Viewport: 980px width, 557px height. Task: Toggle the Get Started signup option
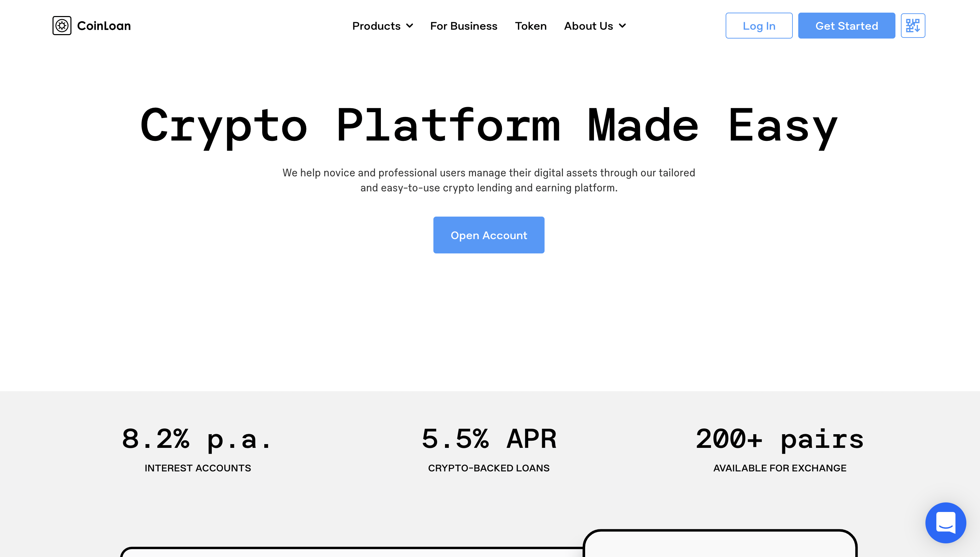pyautogui.click(x=847, y=26)
